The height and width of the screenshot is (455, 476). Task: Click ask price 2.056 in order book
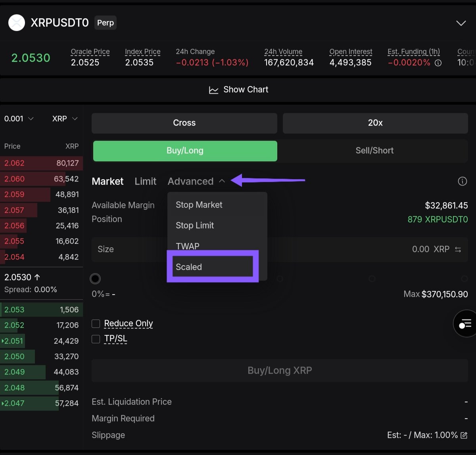[x=14, y=226]
